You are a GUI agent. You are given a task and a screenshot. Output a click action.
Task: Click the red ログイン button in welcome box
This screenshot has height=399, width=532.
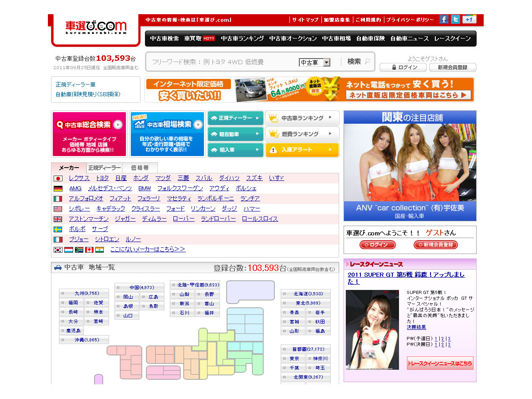(x=377, y=245)
